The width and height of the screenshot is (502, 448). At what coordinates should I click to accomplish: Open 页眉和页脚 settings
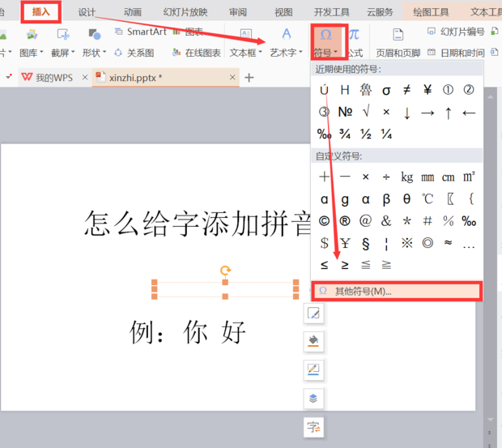pos(398,43)
